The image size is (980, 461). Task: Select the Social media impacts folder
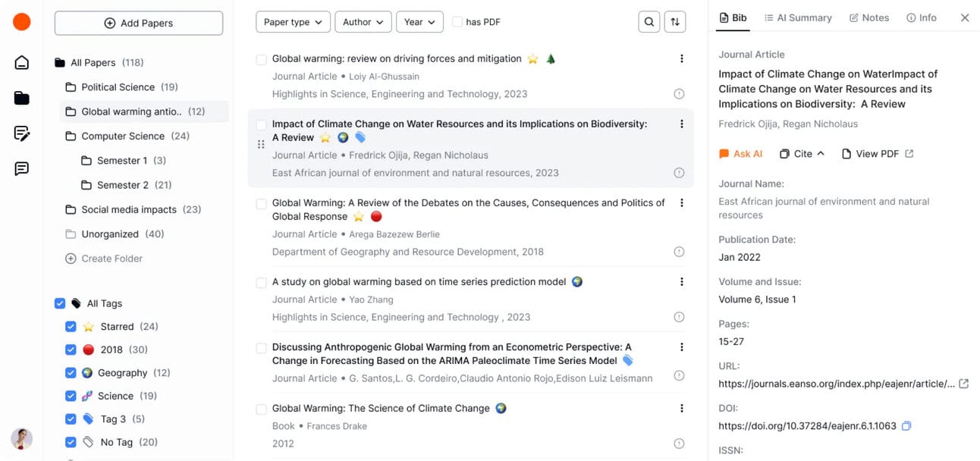pos(133,209)
